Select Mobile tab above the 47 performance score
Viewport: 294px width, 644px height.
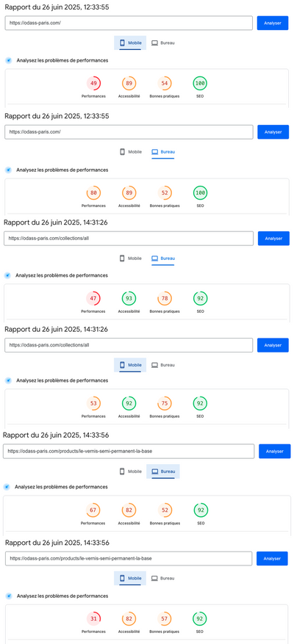[130, 258]
